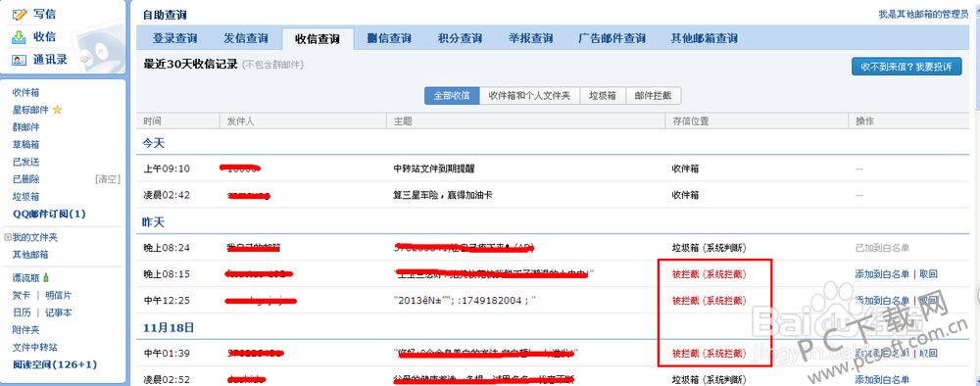Switch to 删信查询 tab
Image resolution: width=980 pixels, height=386 pixels.
pyautogui.click(x=389, y=39)
